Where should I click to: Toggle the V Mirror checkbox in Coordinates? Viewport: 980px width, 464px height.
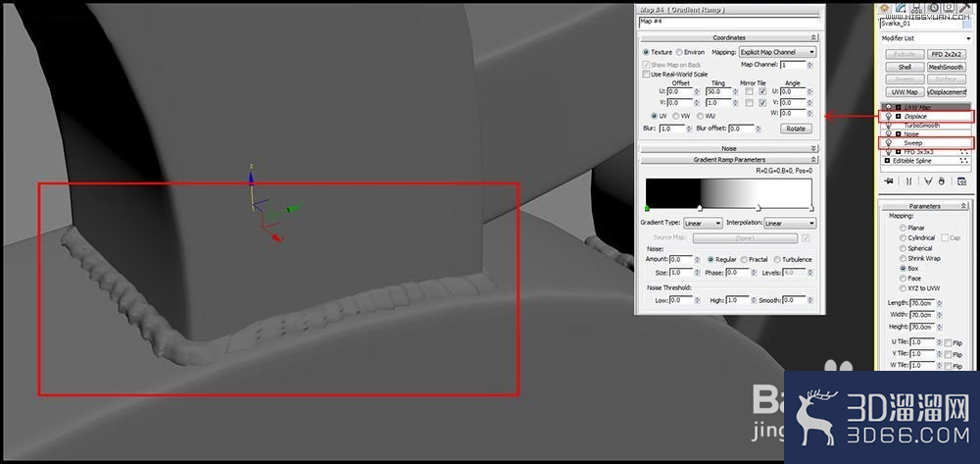point(749,103)
